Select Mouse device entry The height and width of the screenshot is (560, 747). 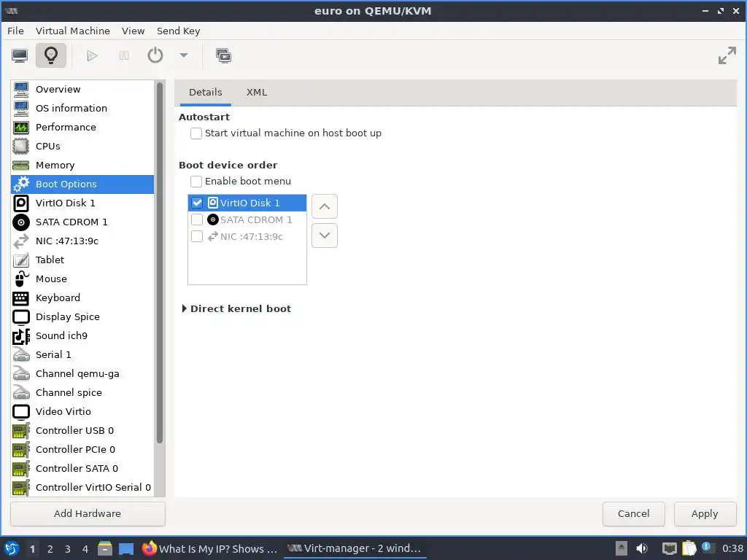pos(82,279)
